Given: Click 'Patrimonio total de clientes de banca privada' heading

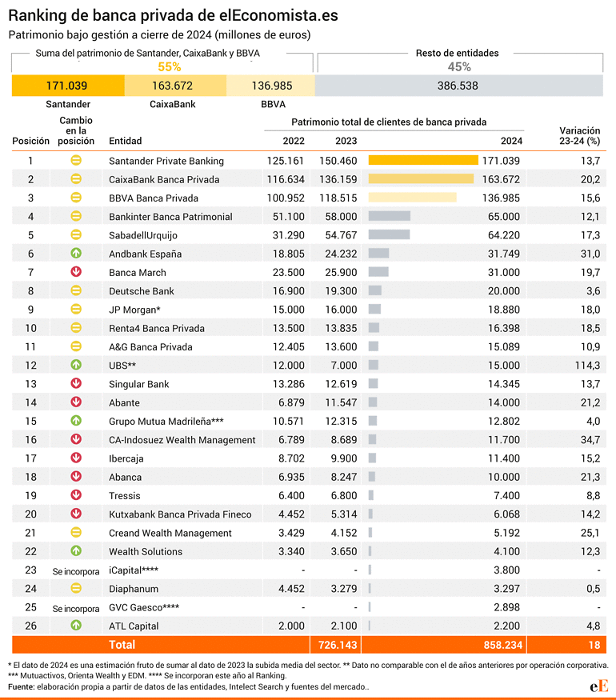Looking at the screenshot, I should tap(389, 122).
